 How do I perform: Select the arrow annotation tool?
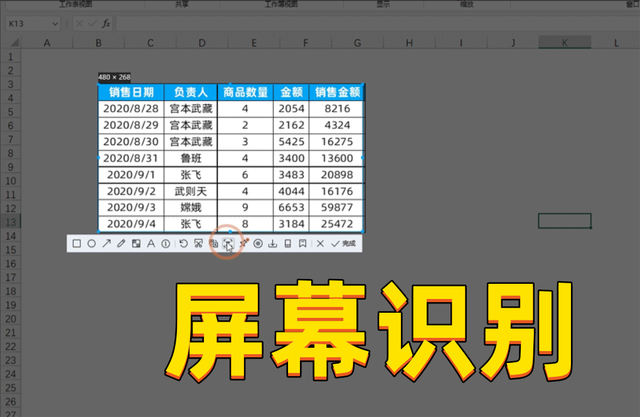107,244
